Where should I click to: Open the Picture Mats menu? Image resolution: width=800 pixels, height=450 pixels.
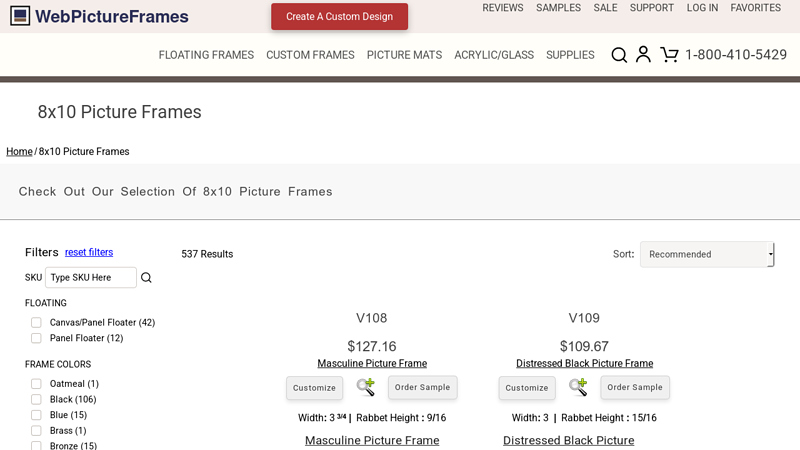pos(404,55)
